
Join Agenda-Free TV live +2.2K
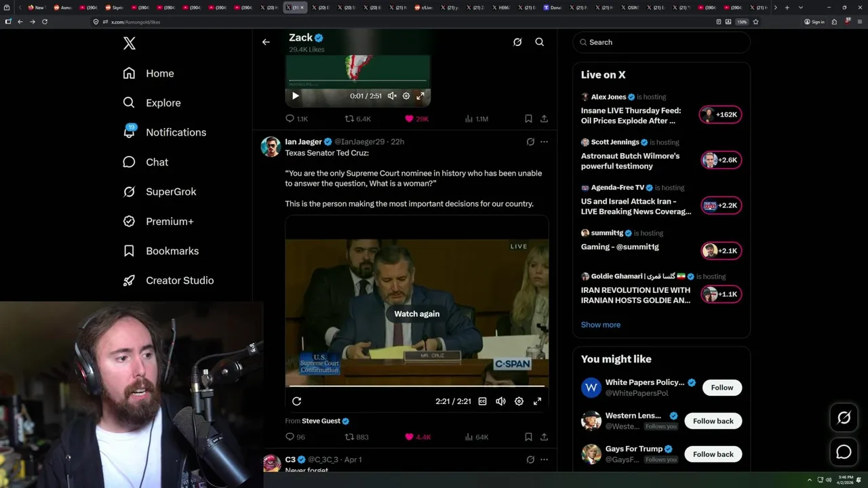tap(720, 205)
